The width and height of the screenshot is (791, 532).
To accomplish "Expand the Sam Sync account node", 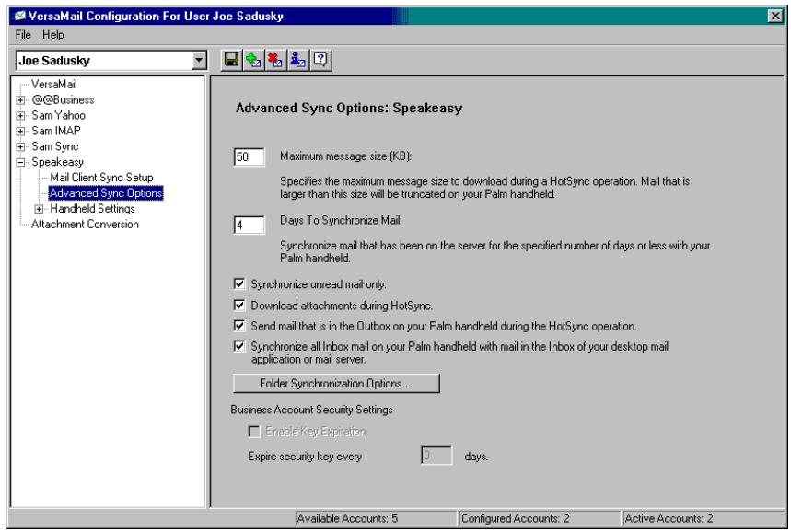I will pos(20,146).
